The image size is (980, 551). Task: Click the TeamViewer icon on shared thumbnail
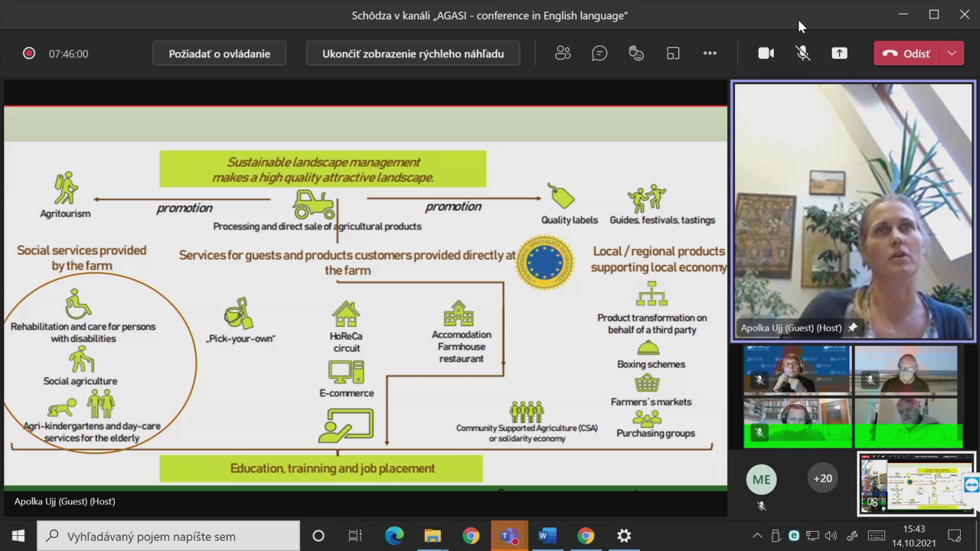tap(971, 484)
